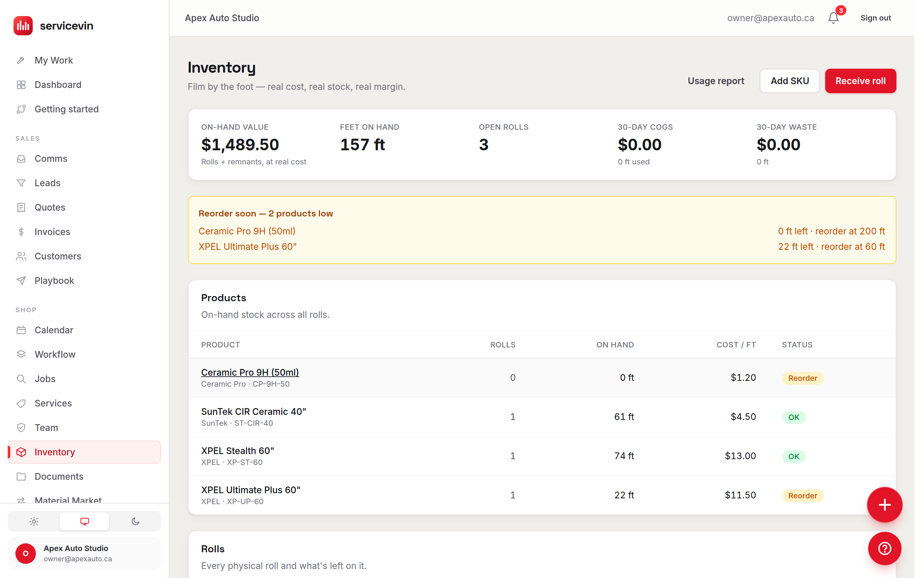Open Jobs from sidebar
Viewport: 924px width, 578px height.
[x=84, y=379]
